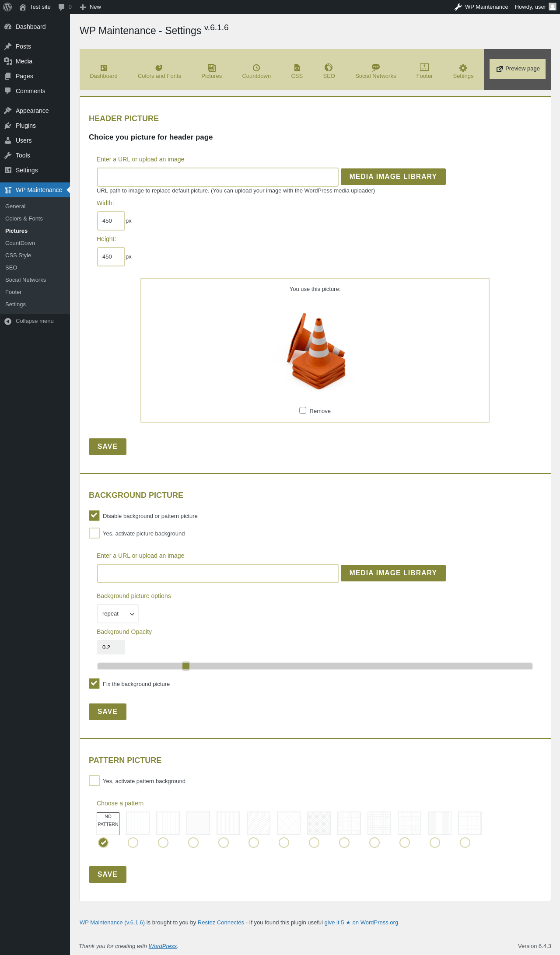
Task: Click the Social Networks speech bubble icon
Action: (x=376, y=67)
